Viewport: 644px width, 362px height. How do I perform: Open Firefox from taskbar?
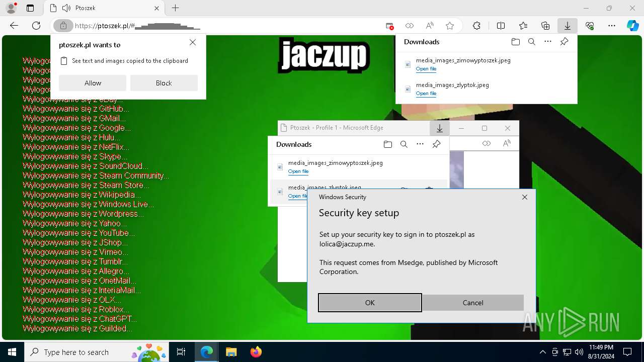pos(256,352)
